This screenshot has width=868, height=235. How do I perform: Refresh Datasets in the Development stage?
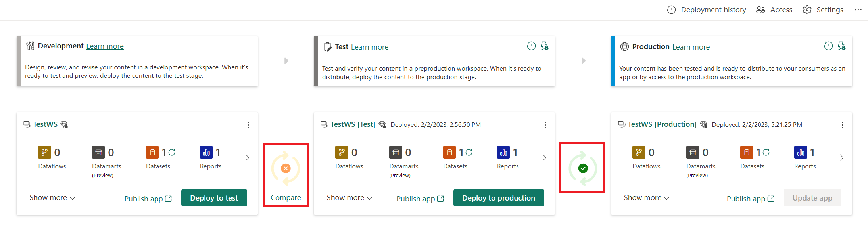coord(172,152)
